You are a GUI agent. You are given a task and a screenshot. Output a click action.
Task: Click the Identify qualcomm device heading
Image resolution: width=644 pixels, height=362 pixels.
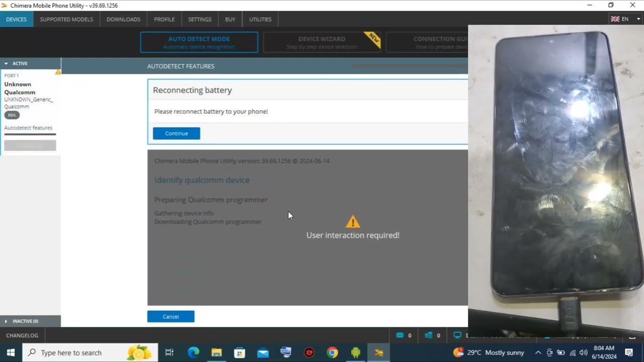(202, 180)
